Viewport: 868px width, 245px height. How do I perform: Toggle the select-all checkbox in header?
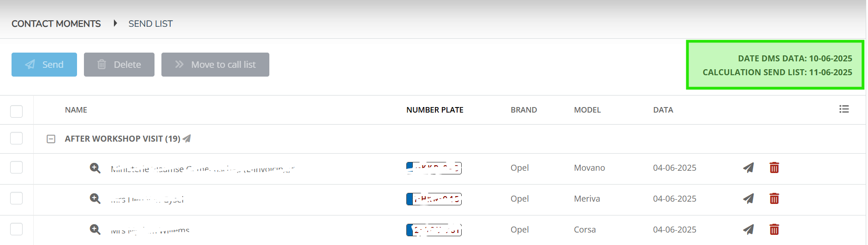17,111
